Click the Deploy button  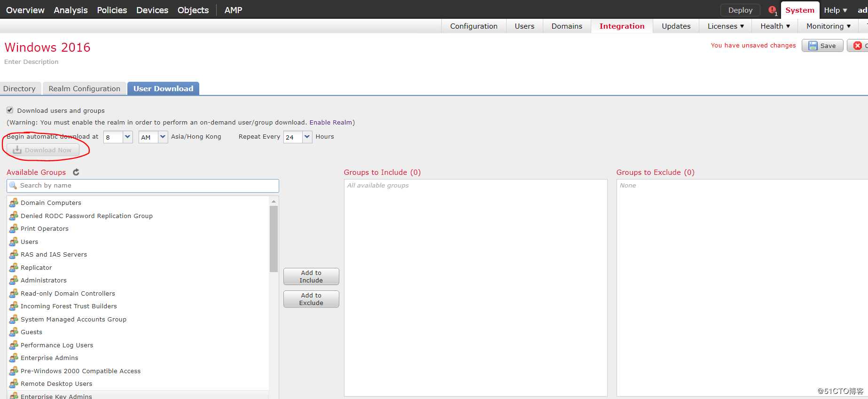pos(740,10)
